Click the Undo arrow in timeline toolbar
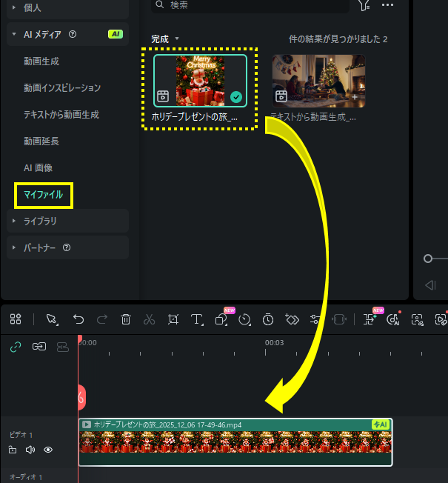This screenshot has height=483, width=448. [x=78, y=319]
